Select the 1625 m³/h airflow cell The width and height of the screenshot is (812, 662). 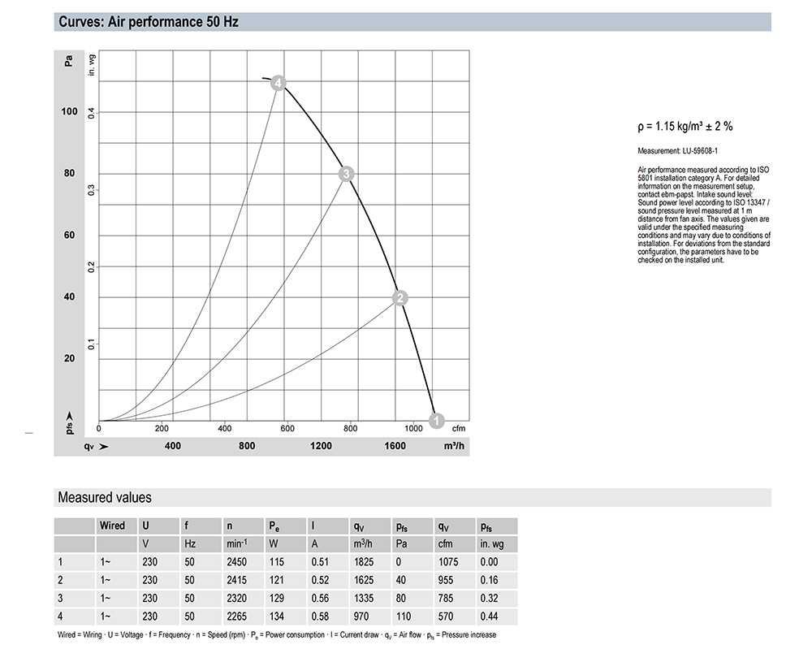[365, 580]
